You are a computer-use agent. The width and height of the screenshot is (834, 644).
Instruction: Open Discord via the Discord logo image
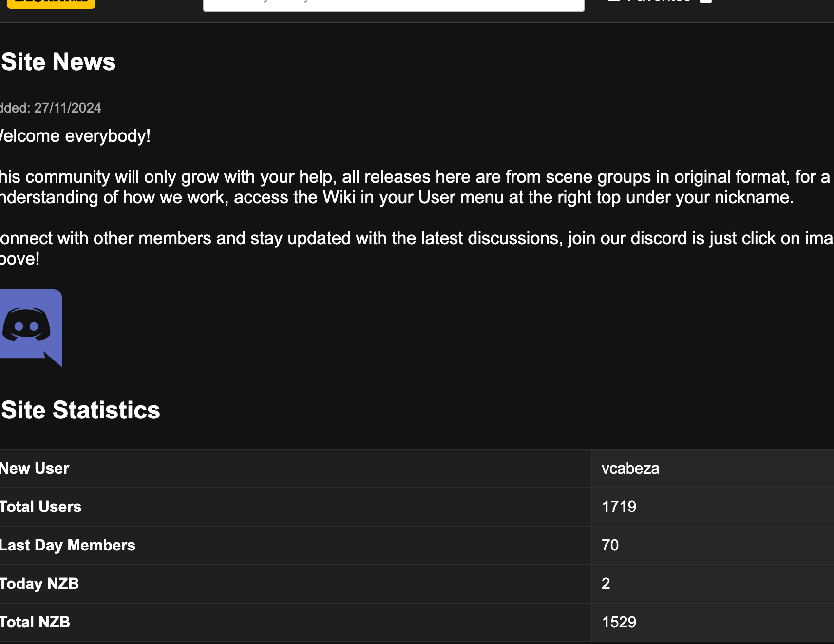click(x=31, y=328)
